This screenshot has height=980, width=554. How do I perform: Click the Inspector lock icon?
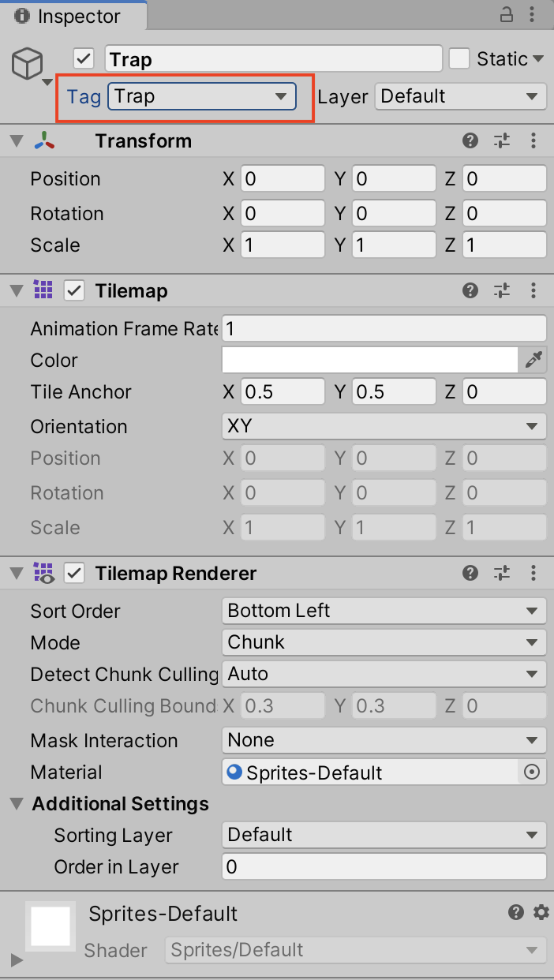pyautogui.click(x=507, y=15)
